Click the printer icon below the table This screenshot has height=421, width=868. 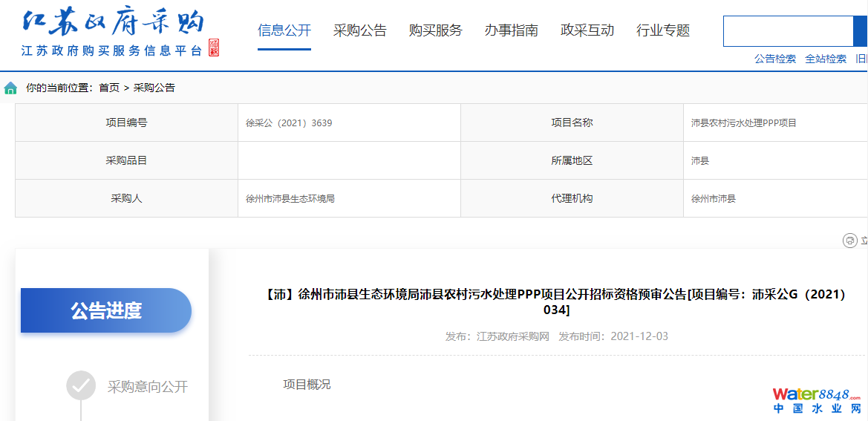[849, 241]
